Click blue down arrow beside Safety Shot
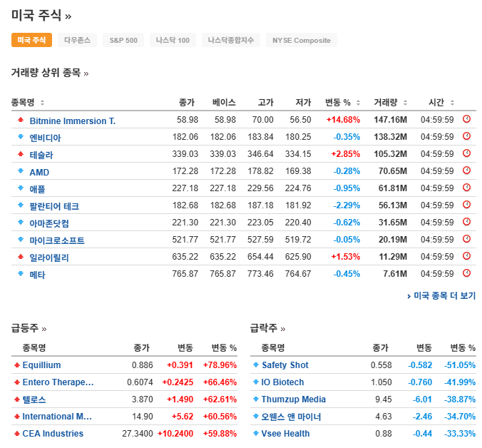The height and width of the screenshot is (448, 482). [256, 365]
